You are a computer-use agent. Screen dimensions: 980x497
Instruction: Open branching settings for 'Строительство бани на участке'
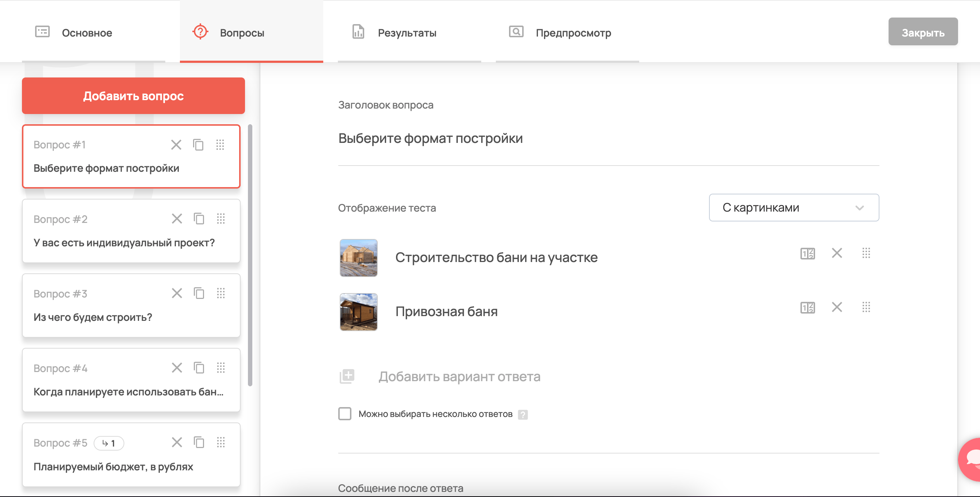coord(807,253)
